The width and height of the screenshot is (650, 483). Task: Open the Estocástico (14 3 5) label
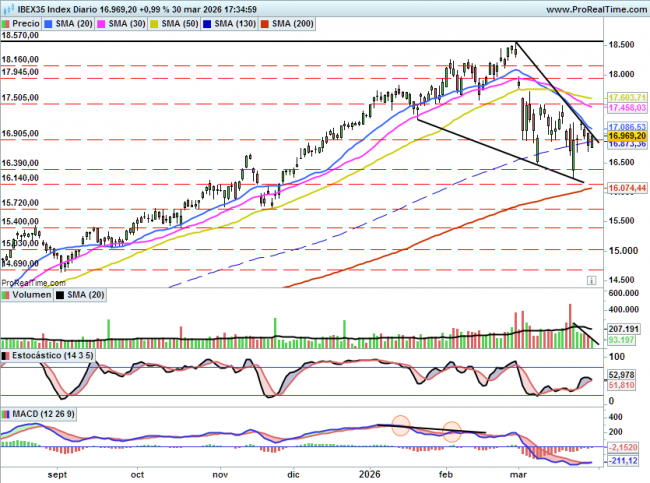click(x=50, y=355)
